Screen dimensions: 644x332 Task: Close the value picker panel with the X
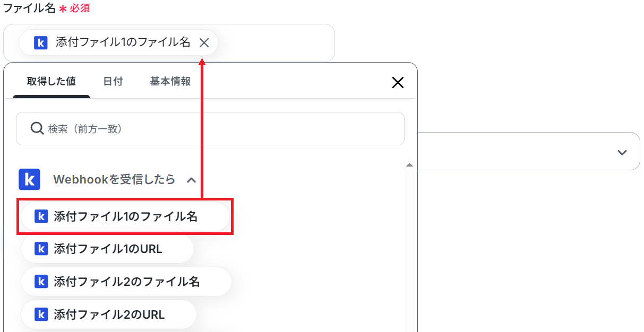[398, 82]
